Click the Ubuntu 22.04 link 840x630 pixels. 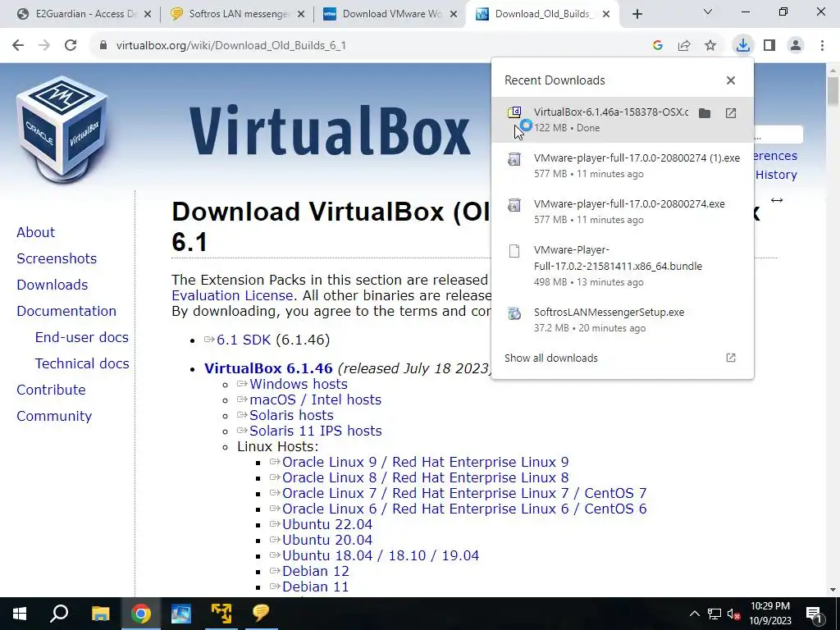point(327,524)
